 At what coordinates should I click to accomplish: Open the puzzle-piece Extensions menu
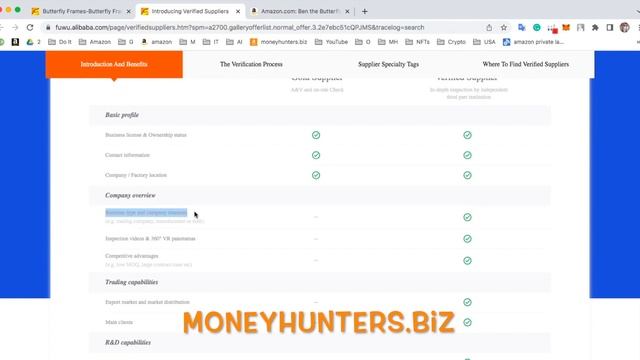pyautogui.click(x=595, y=27)
